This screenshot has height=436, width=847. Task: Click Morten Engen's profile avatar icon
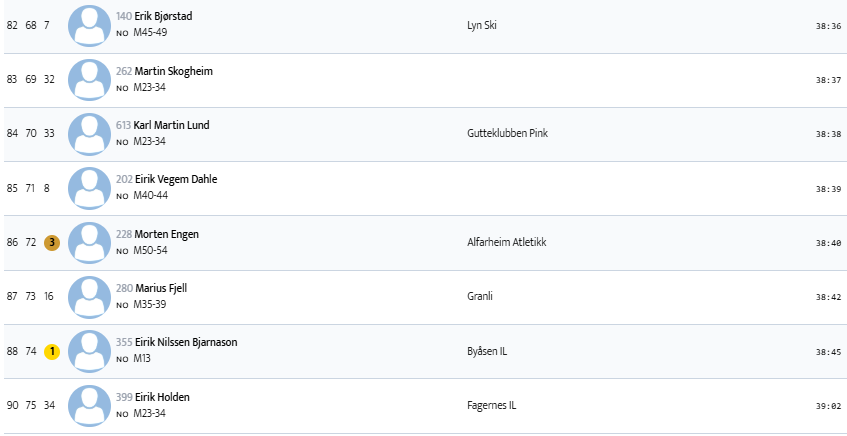pos(89,243)
